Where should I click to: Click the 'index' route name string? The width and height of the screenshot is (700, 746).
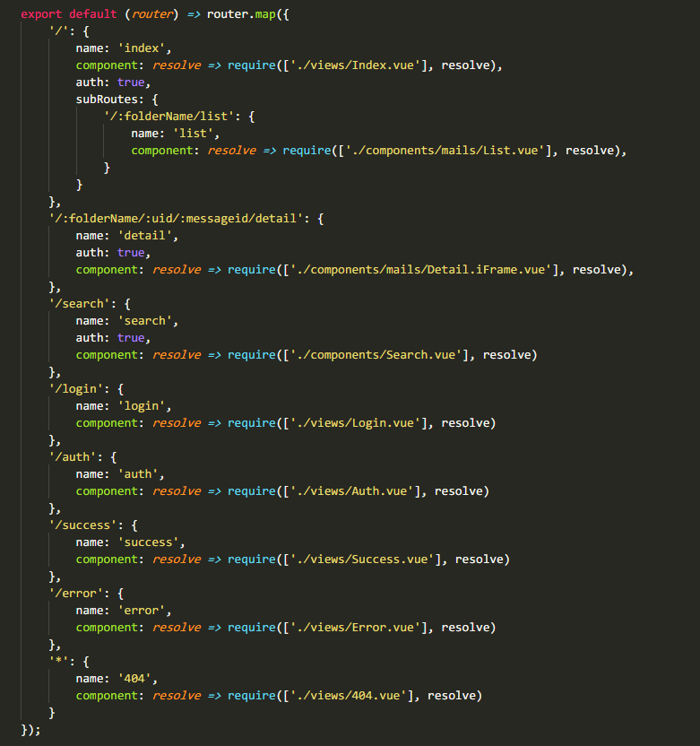point(142,48)
